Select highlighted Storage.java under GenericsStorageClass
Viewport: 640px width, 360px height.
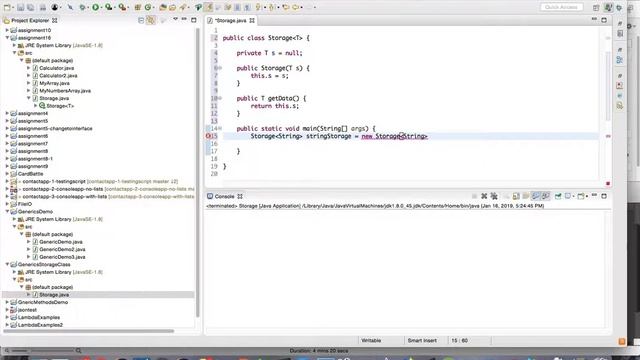click(54, 295)
